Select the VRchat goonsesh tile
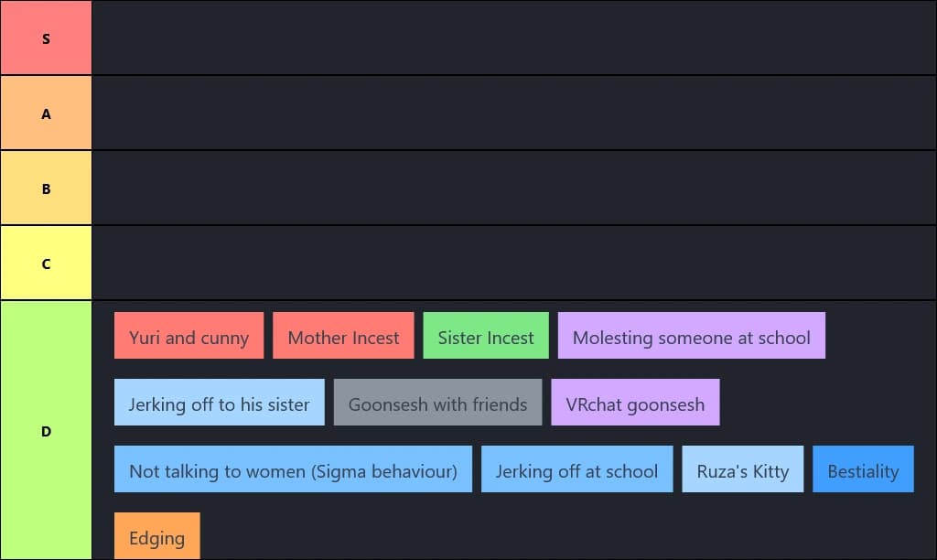This screenshot has height=560, width=937. [635, 403]
